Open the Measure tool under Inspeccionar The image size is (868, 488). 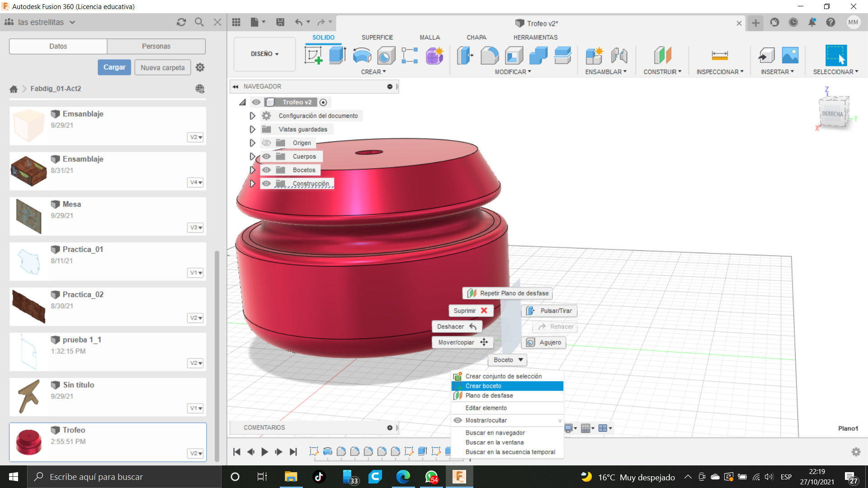tap(719, 56)
